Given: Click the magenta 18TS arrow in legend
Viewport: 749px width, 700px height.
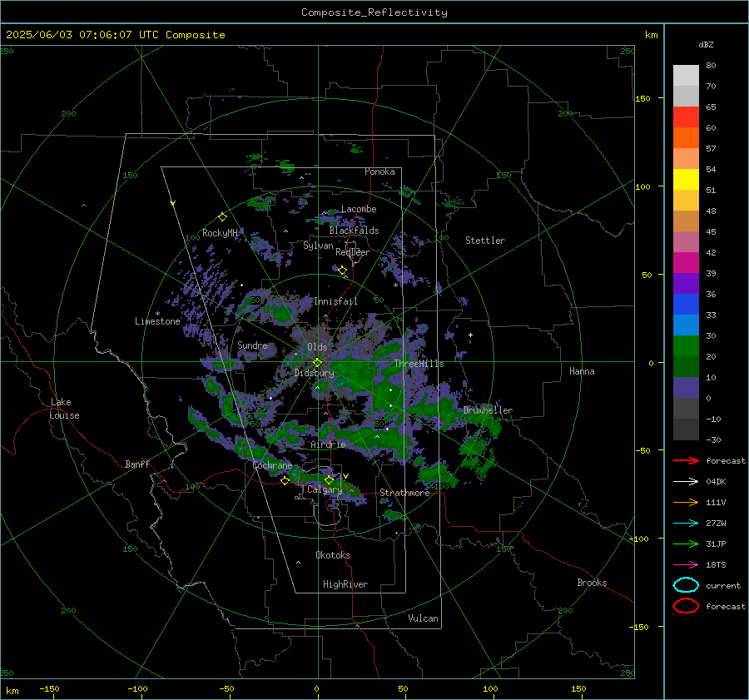Looking at the screenshot, I should pos(686,564).
